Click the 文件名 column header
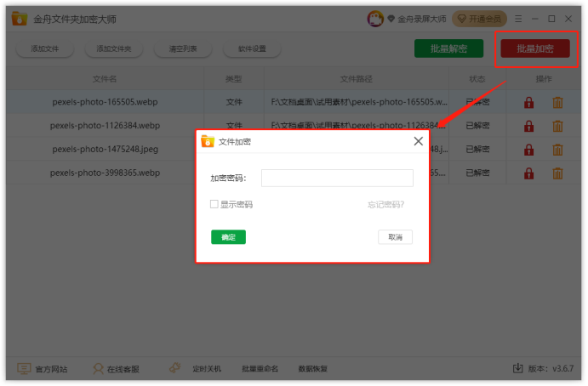The image size is (588, 386). 105,79
